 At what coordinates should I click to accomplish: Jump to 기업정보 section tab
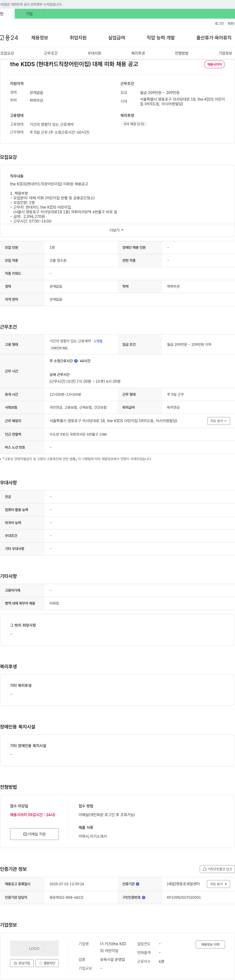coord(225,53)
